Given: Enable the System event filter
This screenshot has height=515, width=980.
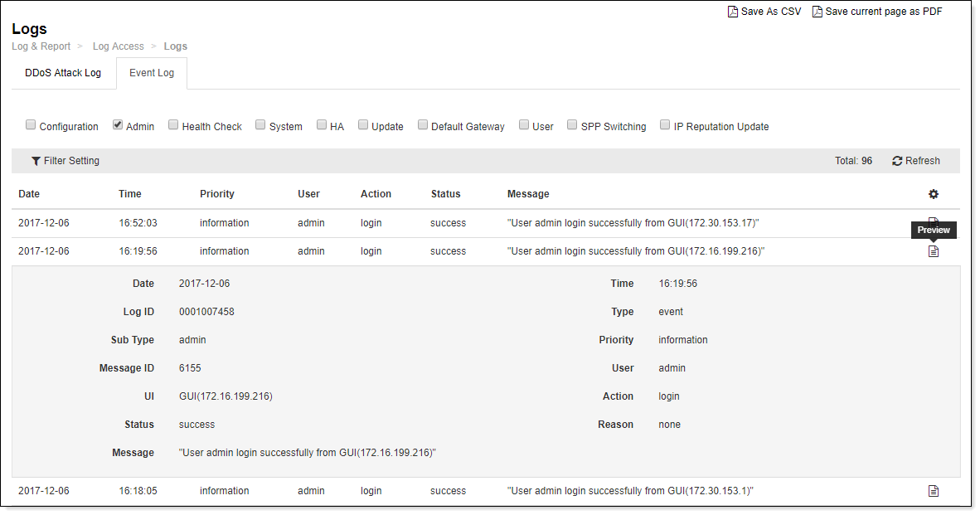Looking at the screenshot, I should coord(260,124).
